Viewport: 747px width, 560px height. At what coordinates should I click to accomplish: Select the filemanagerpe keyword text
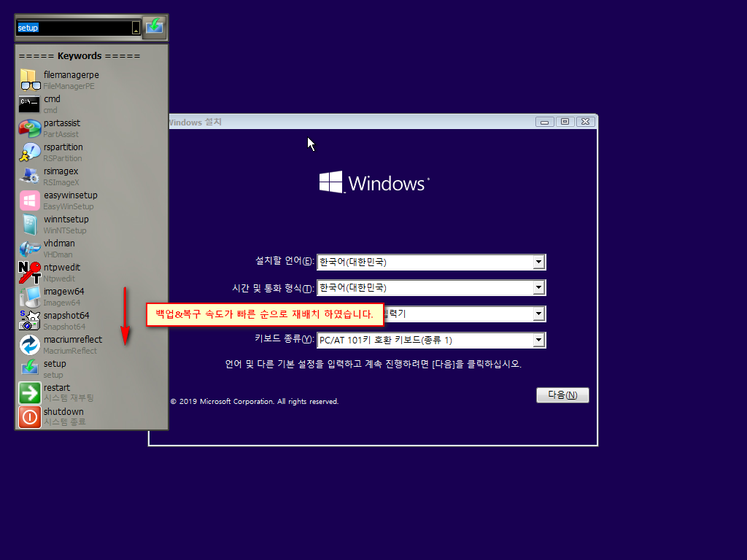tap(71, 75)
